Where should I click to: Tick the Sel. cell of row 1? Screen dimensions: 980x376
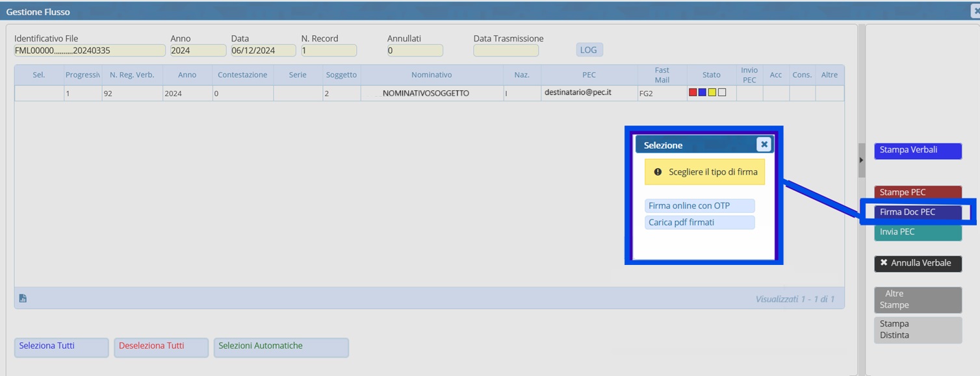tap(39, 94)
